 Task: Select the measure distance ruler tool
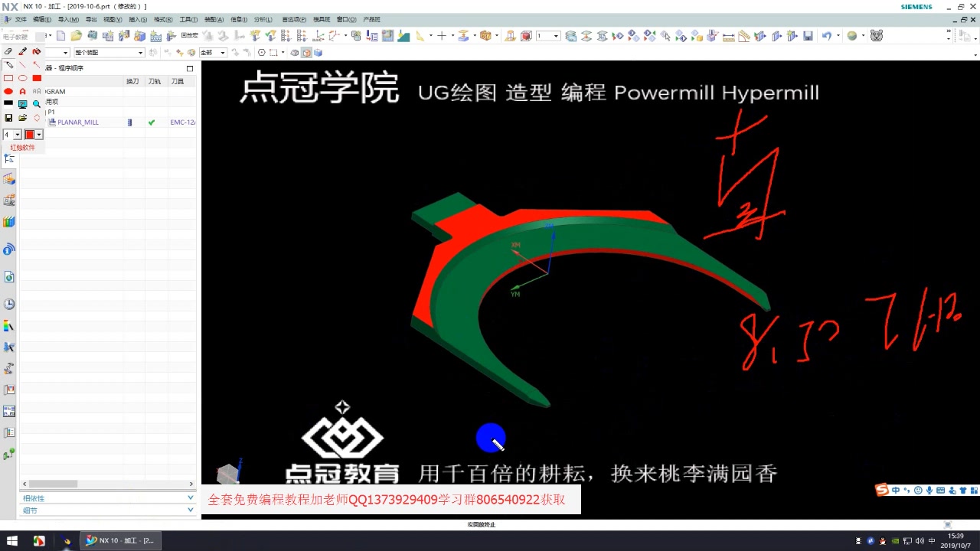pyautogui.click(x=727, y=36)
